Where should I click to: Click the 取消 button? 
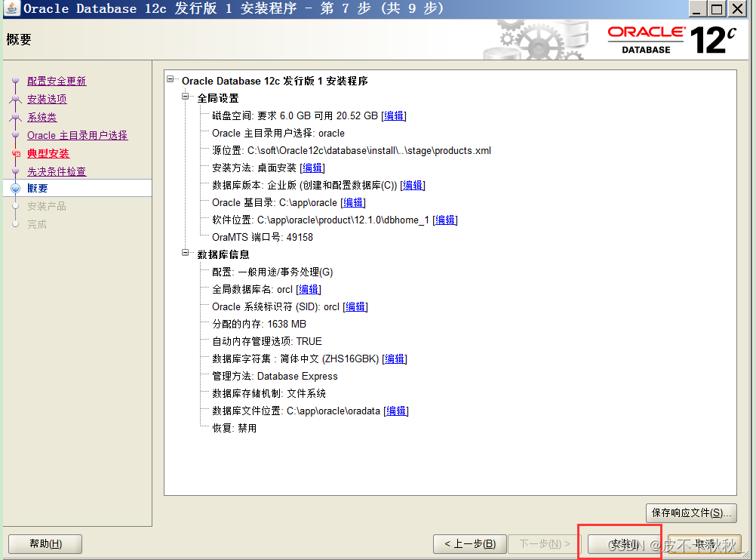[x=705, y=544]
